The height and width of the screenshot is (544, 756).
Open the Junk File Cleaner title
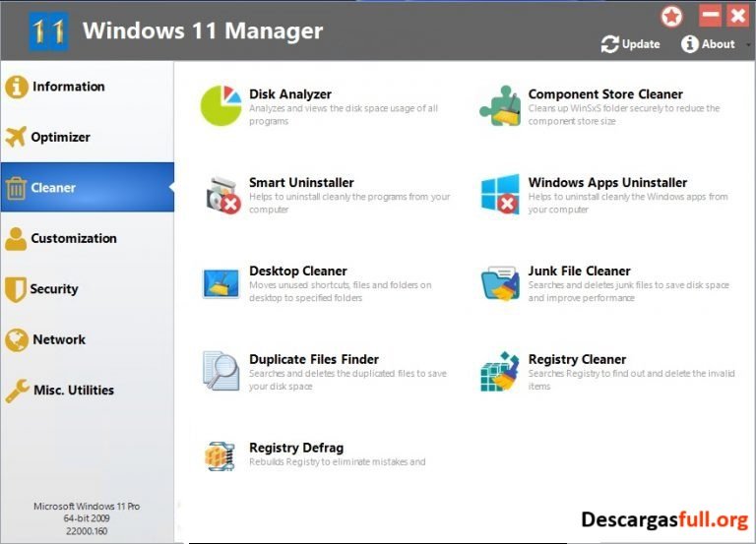[579, 272]
